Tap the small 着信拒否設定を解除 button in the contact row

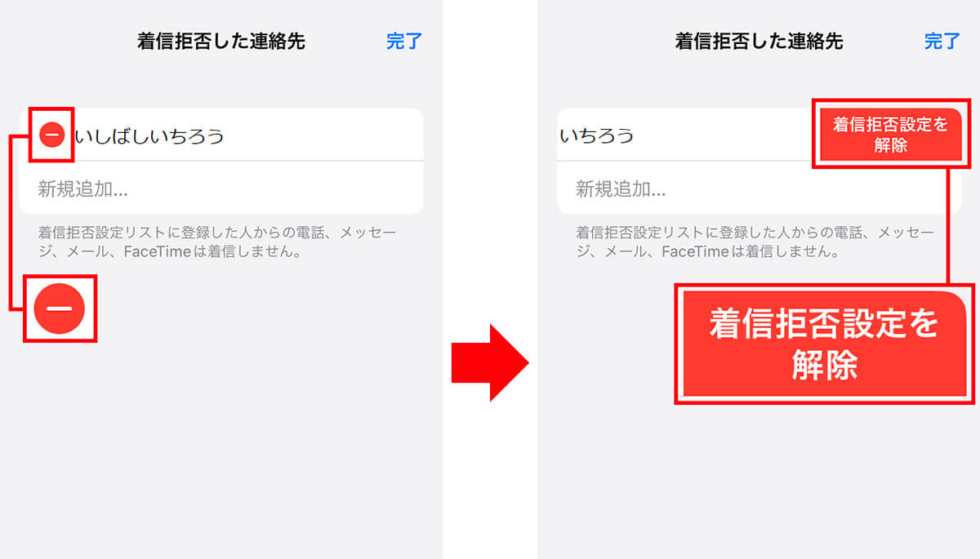(890, 135)
